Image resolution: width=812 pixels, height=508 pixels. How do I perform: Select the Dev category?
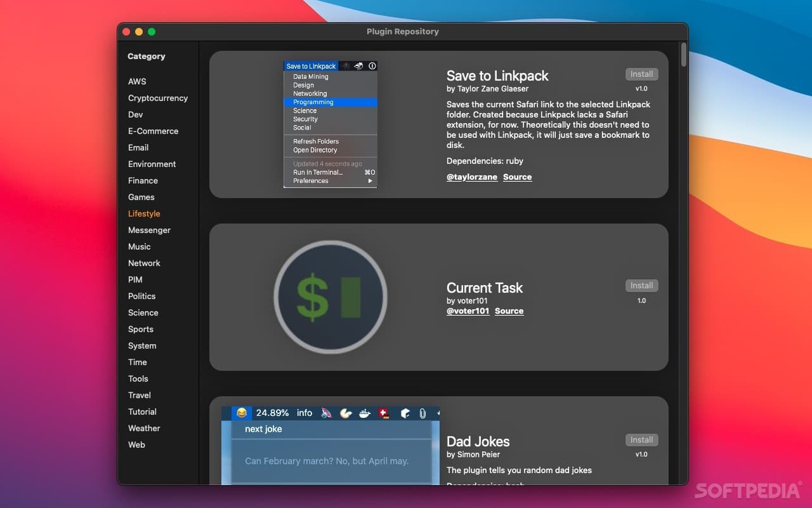(136, 114)
